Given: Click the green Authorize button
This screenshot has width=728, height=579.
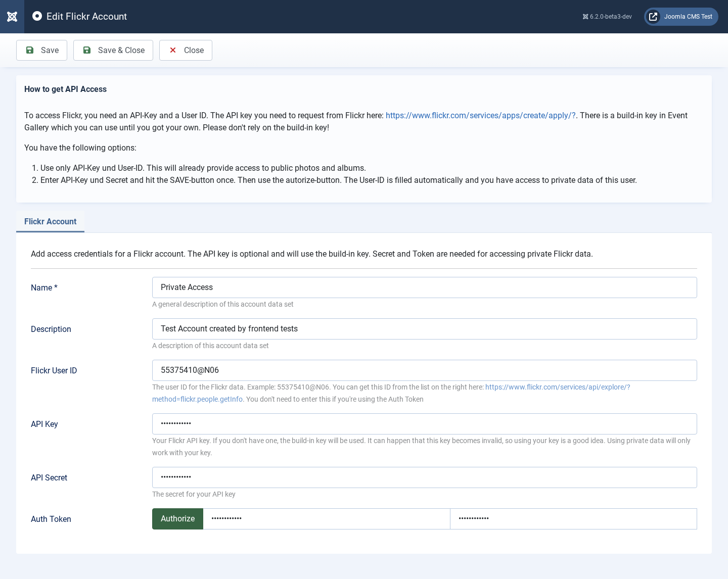Looking at the screenshot, I should tap(177, 519).
